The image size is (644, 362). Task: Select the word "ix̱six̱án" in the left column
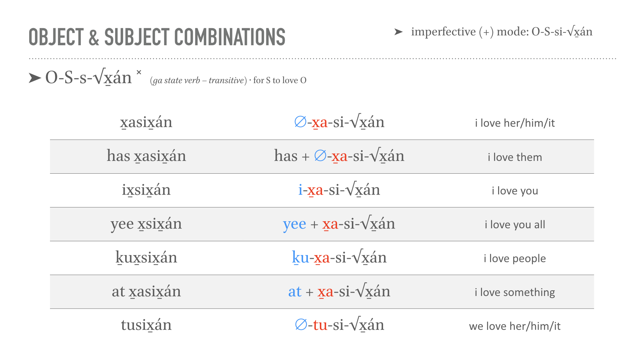pos(146,190)
